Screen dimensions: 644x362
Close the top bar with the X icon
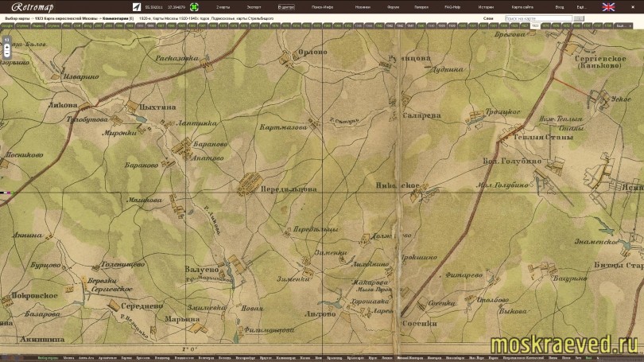(633, 7)
